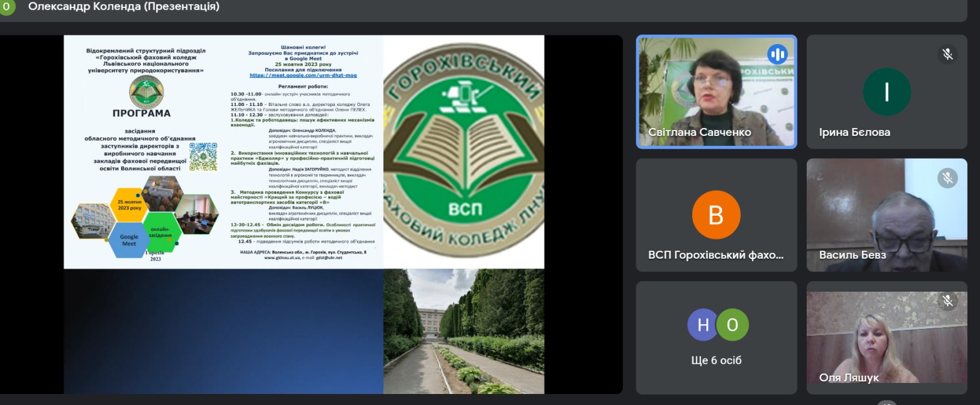Open the meet.google.com link on the slide
This screenshot has height=405, width=980.
point(303,75)
